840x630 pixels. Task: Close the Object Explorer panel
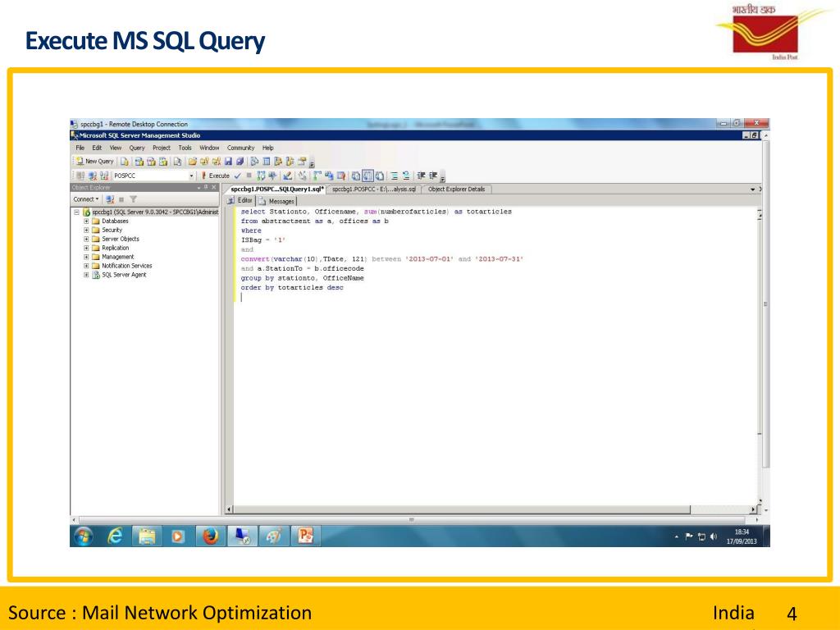point(214,188)
